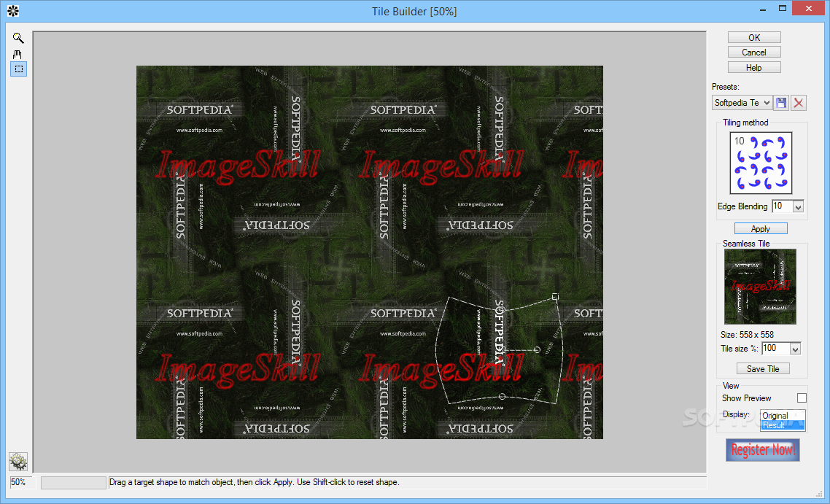The image size is (830, 504).
Task: Click the Register Now! banner
Action: tap(763, 450)
